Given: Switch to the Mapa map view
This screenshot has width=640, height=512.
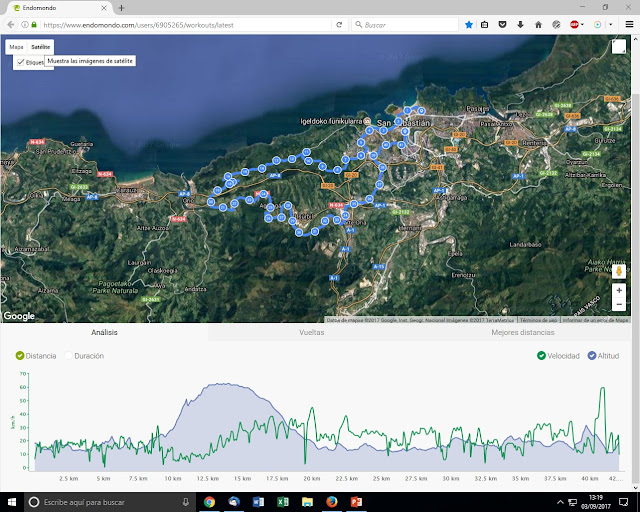Looking at the screenshot, I should point(16,47).
